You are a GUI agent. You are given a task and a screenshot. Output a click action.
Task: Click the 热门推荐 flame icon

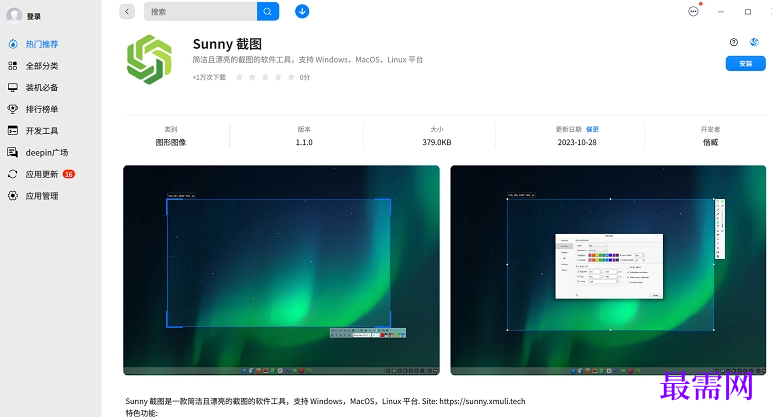(13, 44)
